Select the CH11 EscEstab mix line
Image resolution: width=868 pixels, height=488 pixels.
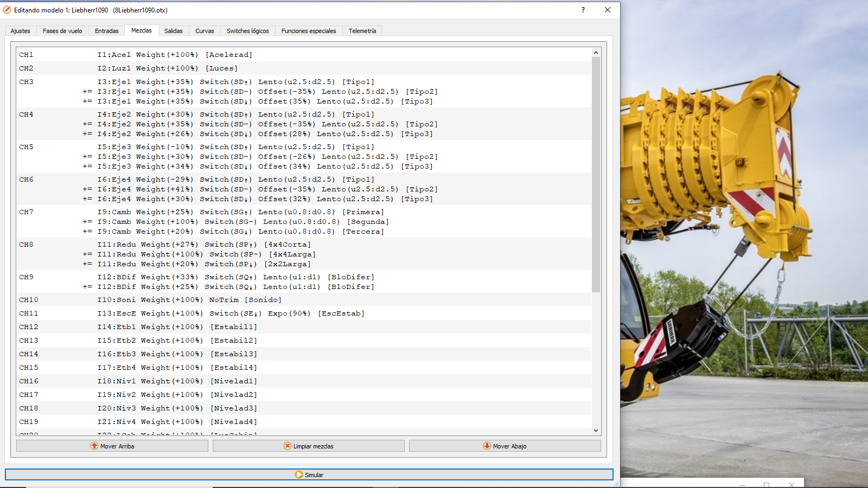click(231, 313)
